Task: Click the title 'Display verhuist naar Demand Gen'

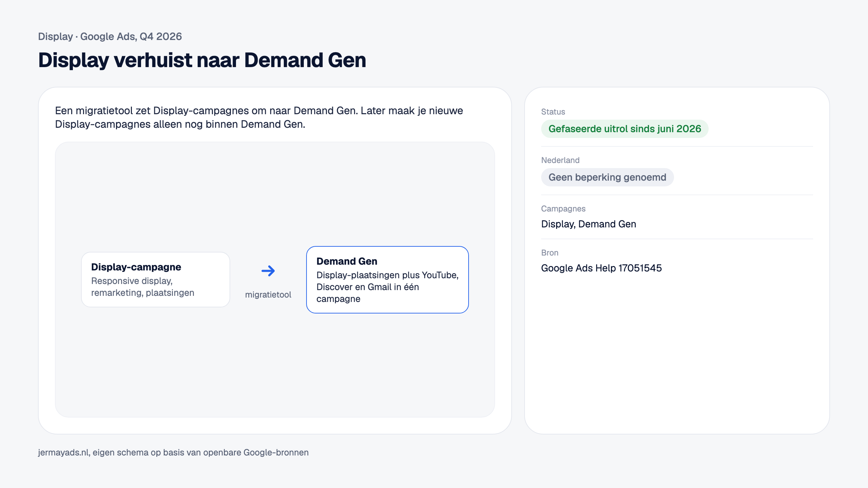Action: (x=202, y=60)
